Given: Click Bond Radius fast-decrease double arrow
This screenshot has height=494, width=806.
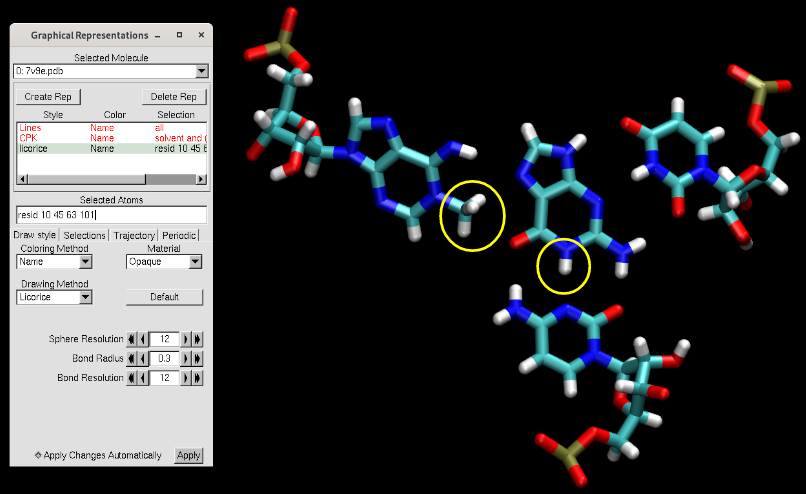Looking at the screenshot, I should (x=131, y=358).
